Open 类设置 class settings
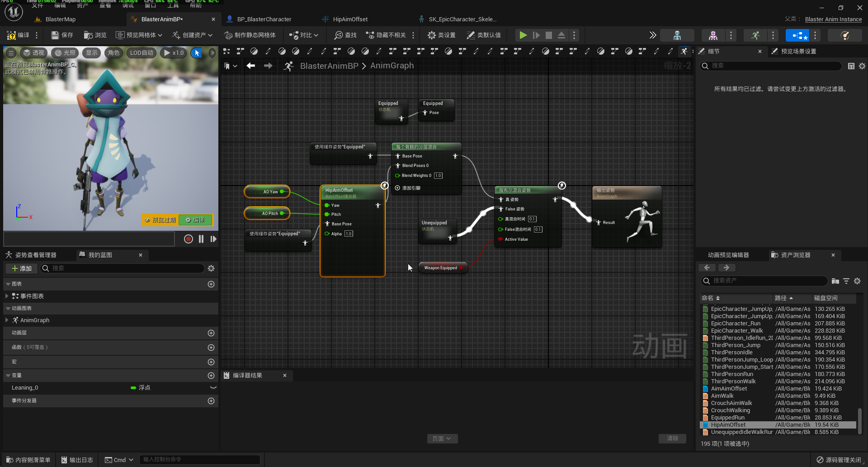This screenshot has width=868, height=467. point(442,35)
